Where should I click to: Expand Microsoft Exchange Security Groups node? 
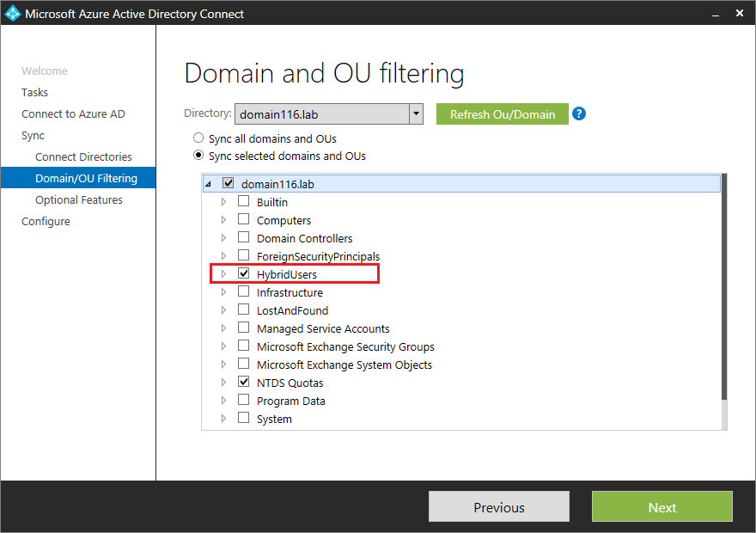click(x=223, y=346)
